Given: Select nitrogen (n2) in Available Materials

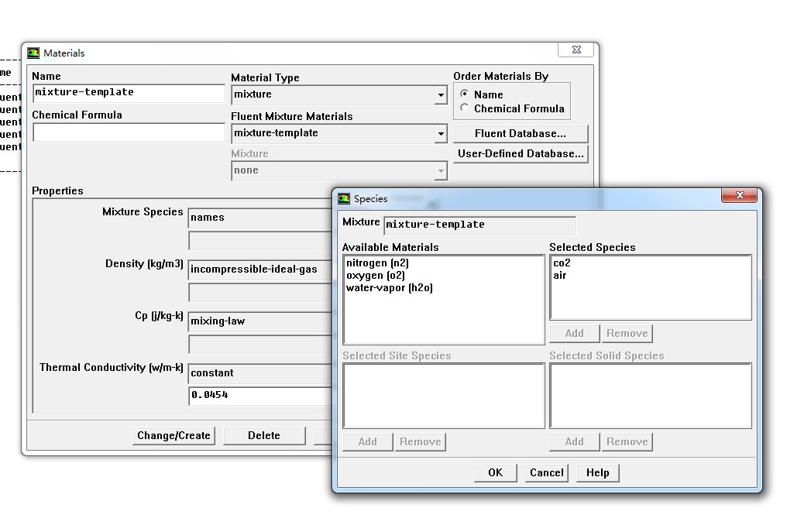Looking at the screenshot, I should tap(377, 263).
